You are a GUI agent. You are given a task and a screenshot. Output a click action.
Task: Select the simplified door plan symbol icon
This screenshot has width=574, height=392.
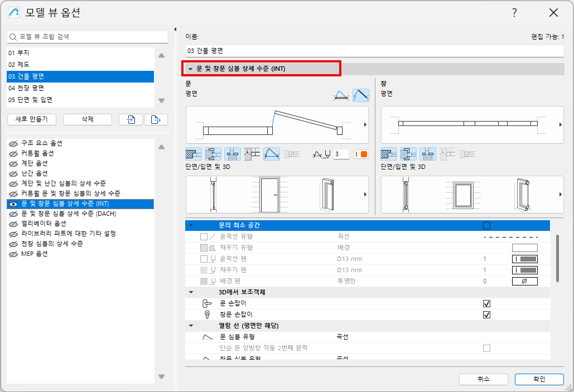(341, 95)
